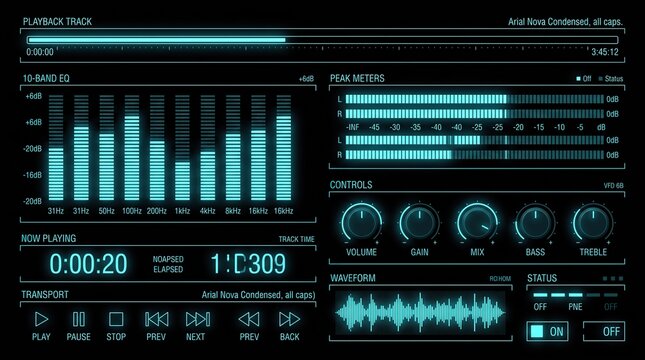Viewport: 645px width, 360px height.
Task: Click the -16dB label on EQ axis
Action: 32,175
